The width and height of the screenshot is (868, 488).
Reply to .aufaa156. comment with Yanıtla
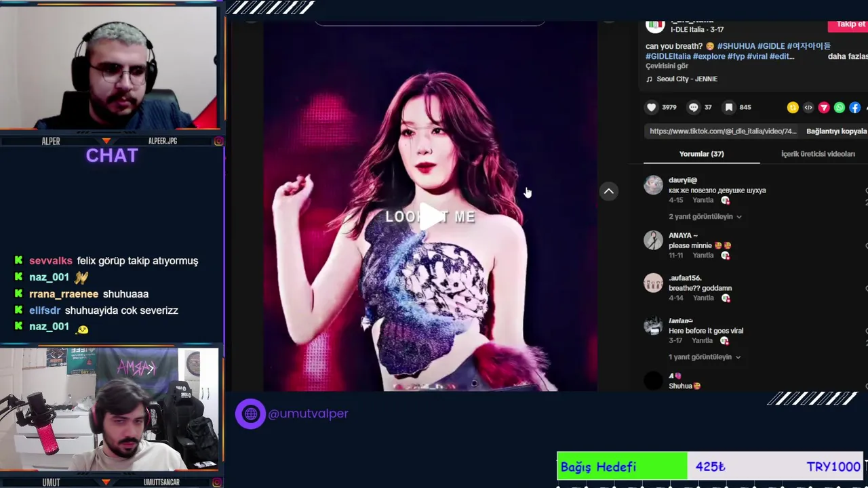point(703,298)
